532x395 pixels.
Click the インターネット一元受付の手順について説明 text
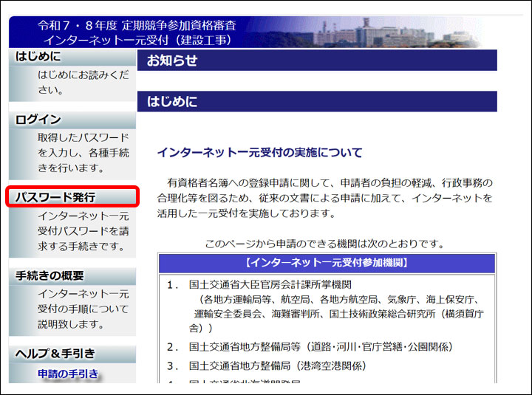coord(83,309)
